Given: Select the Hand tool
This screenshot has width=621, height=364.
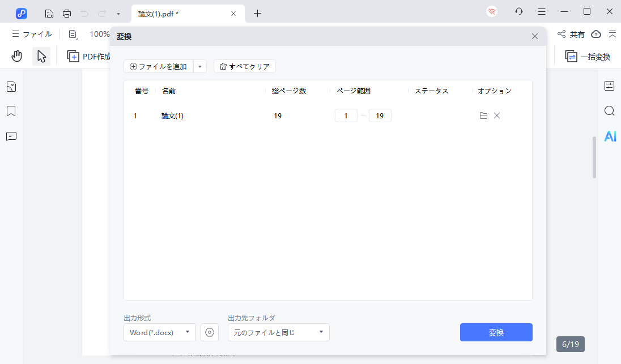Looking at the screenshot, I should pyautogui.click(x=16, y=55).
